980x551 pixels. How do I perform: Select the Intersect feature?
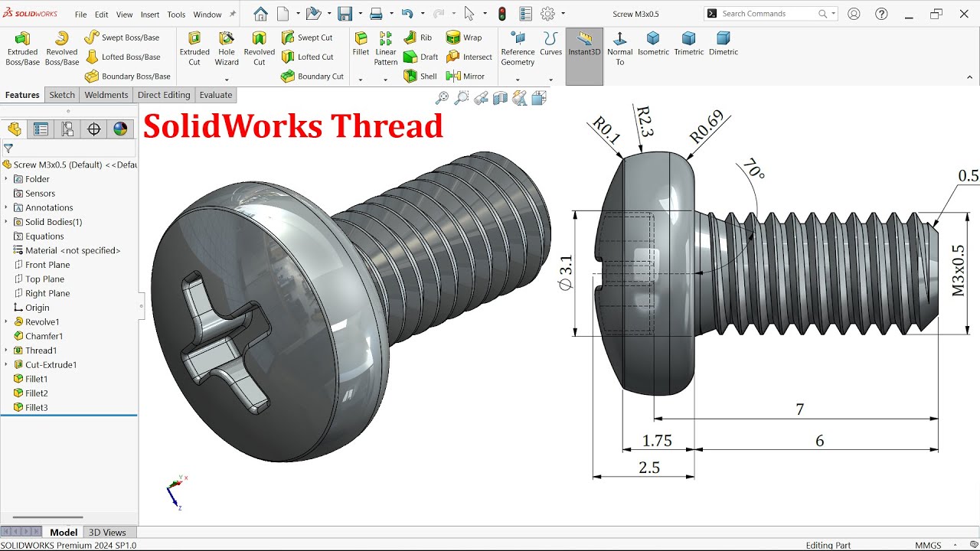point(469,57)
